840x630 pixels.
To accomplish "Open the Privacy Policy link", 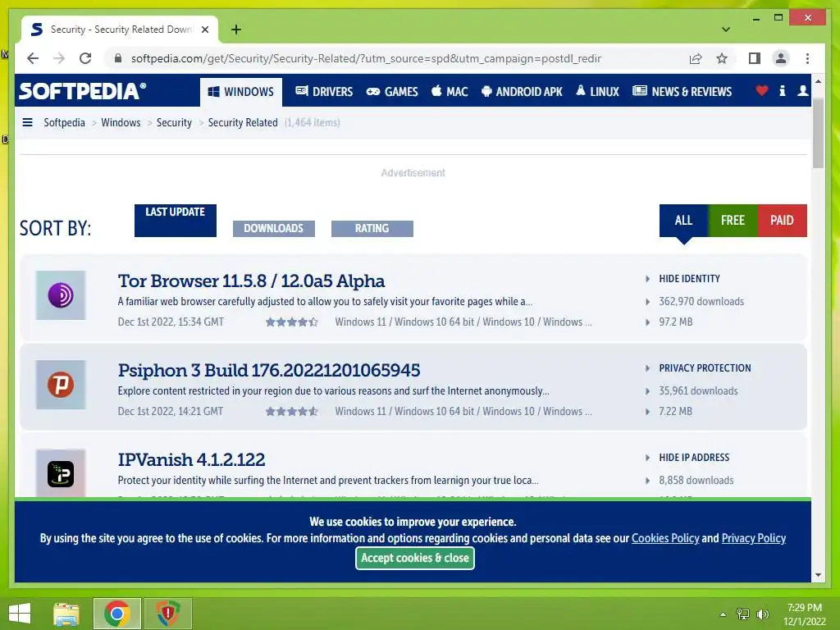I will (x=754, y=538).
